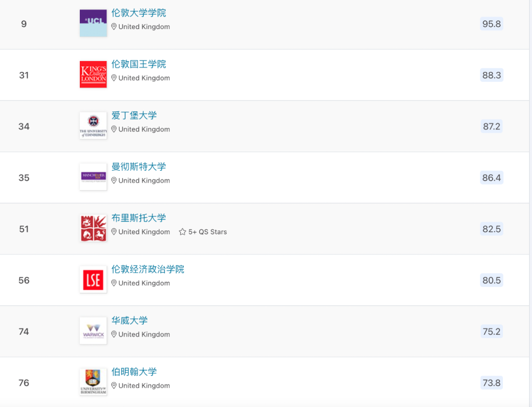
Task: Open the 华威大学 link
Action: pyautogui.click(x=130, y=320)
